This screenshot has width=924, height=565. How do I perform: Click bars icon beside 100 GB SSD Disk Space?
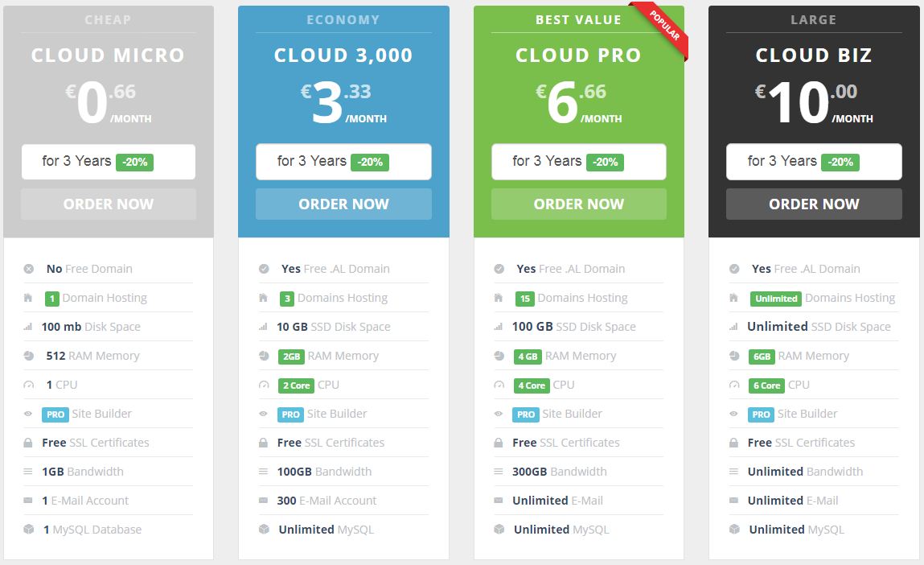click(x=498, y=327)
